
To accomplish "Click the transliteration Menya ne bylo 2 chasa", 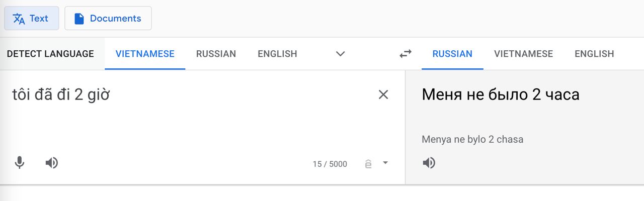I will tap(472, 139).
